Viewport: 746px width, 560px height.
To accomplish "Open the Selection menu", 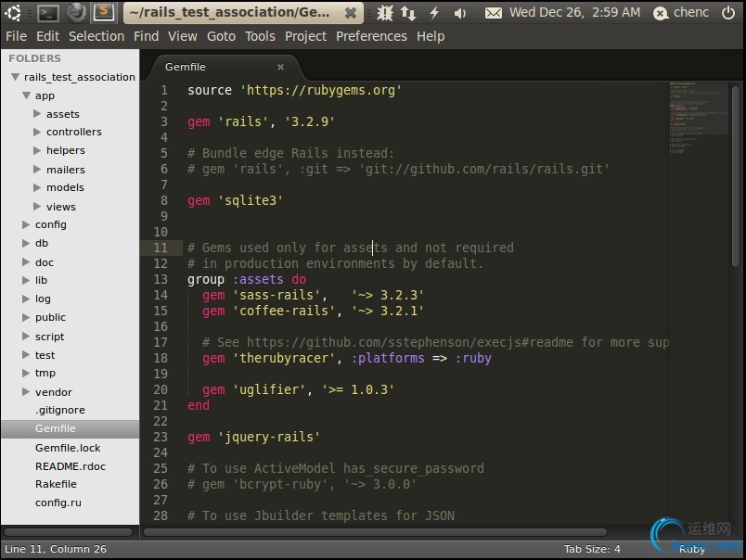I will [96, 36].
